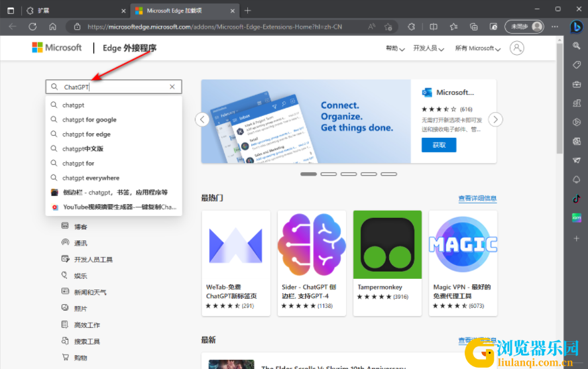
Task: Toggle split screen icon in toolbar
Action: pyautogui.click(x=434, y=26)
